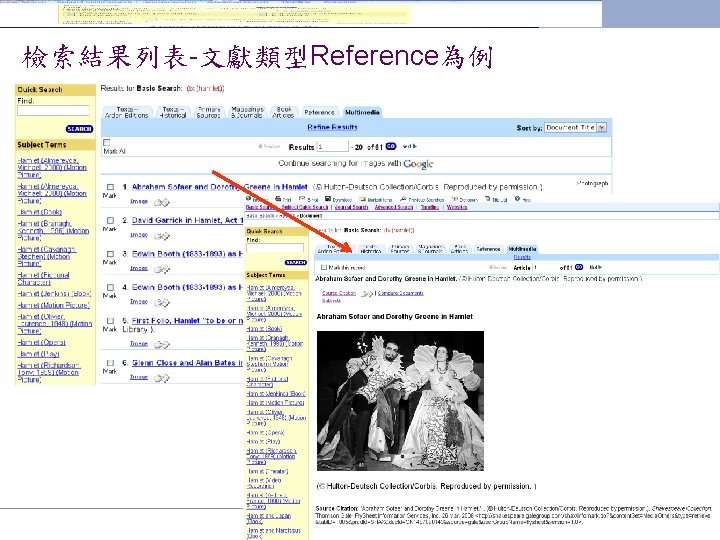Image resolution: width=720 pixels, height=540 pixels.
Task: Open Marked Items from the document toolbar
Action: (376, 199)
